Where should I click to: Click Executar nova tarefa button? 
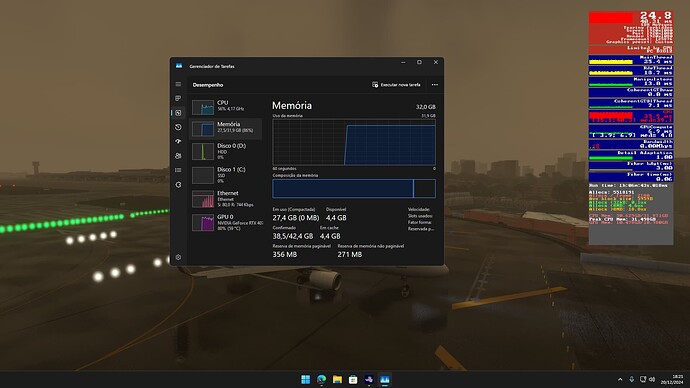pyautogui.click(x=396, y=85)
